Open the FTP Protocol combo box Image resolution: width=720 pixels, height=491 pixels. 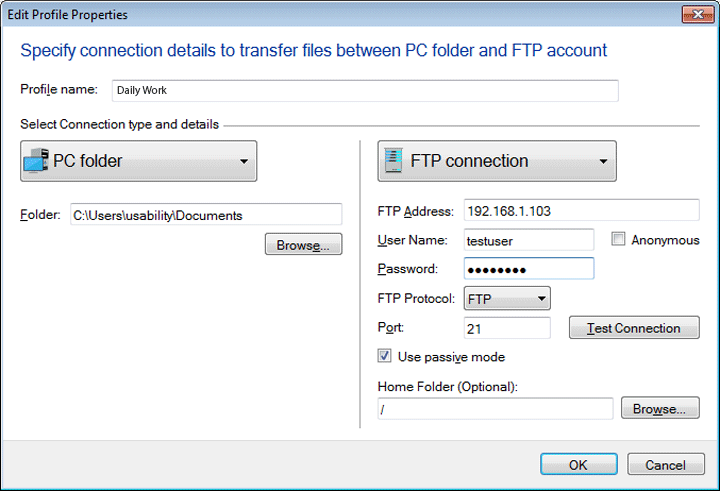click(508, 298)
